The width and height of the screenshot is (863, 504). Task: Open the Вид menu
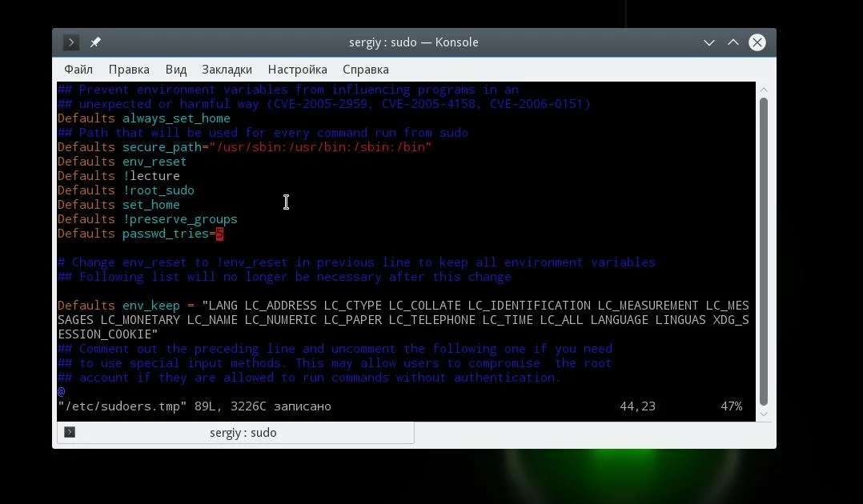176,70
